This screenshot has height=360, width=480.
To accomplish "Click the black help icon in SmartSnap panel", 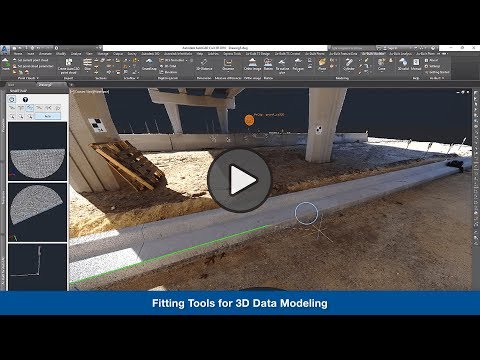I will 25,99.
